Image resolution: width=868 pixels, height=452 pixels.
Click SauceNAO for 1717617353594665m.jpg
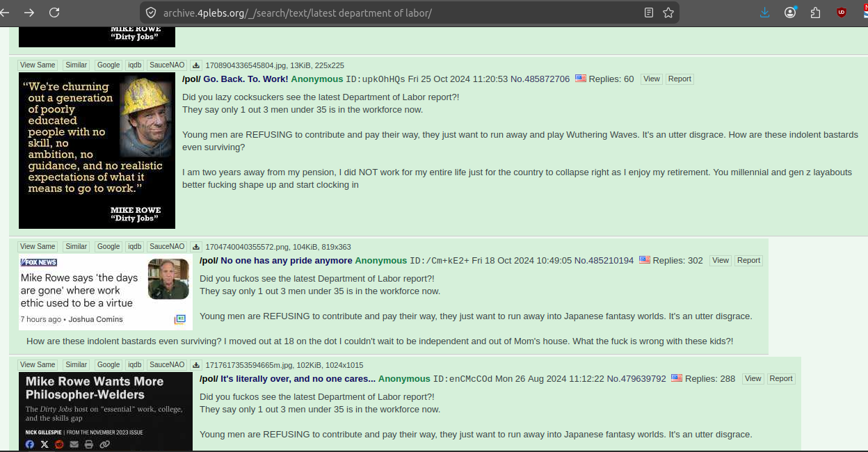tap(167, 364)
